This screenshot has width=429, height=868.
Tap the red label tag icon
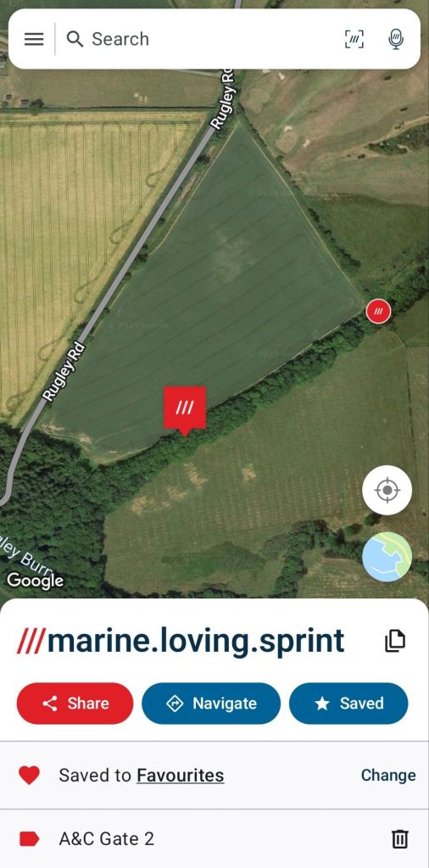click(x=30, y=839)
